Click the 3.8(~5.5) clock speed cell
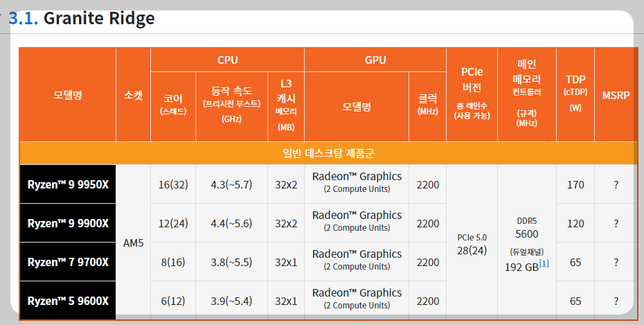The width and height of the screenshot is (644, 325). [x=232, y=262]
